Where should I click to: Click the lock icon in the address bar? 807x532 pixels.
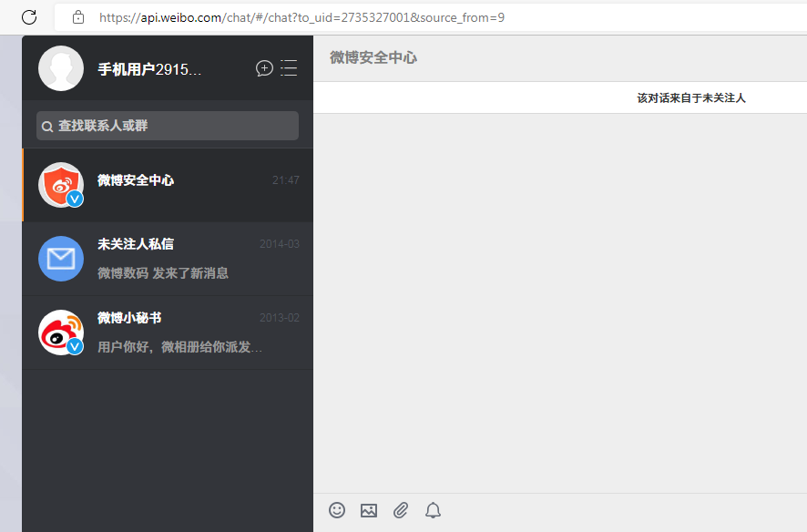point(78,16)
